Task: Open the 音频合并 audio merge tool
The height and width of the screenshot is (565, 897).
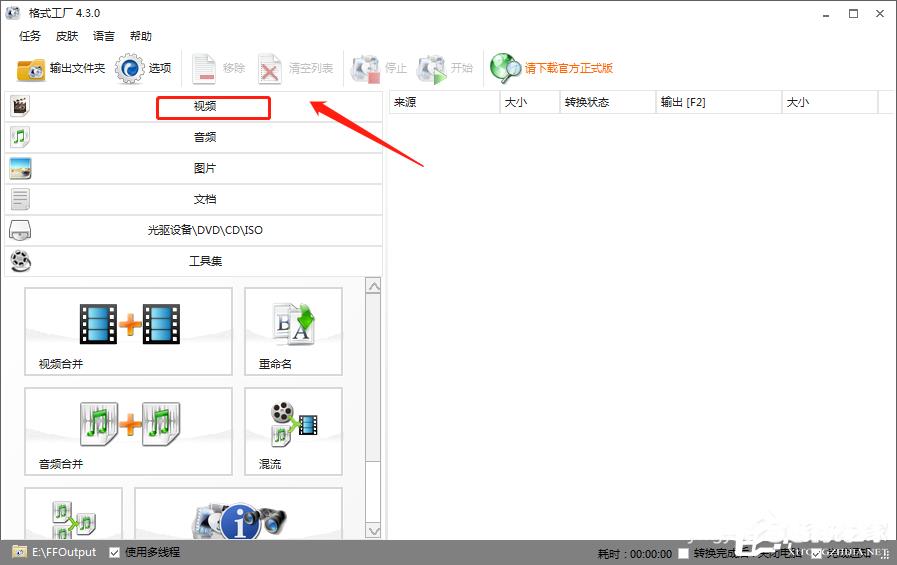Action: click(128, 431)
